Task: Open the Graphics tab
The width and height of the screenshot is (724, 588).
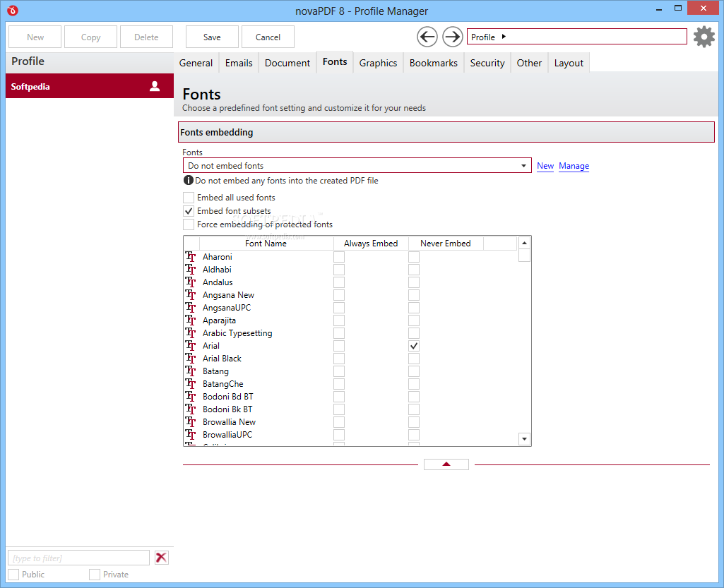Action: click(x=378, y=63)
